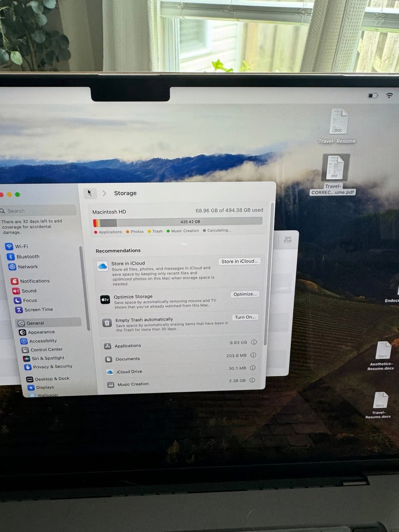399x532 pixels.
Task: Click the accidental damage coverage notice
Action: [32, 227]
